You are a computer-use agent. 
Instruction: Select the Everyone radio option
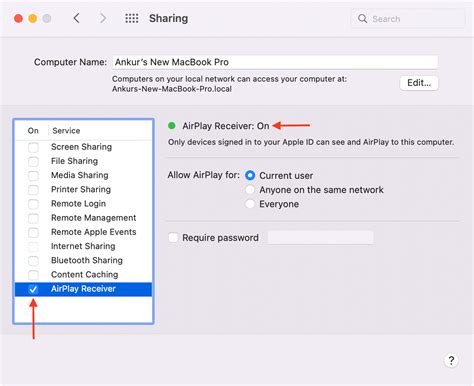(x=250, y=204)
